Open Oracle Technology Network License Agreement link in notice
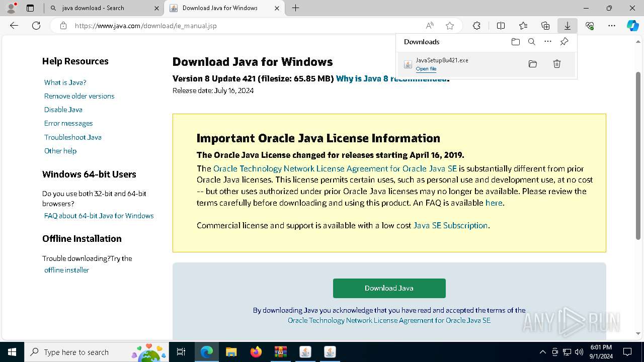The height and width of the screenshot is (362, 644). pyautogui.click(x=335, y=168)
